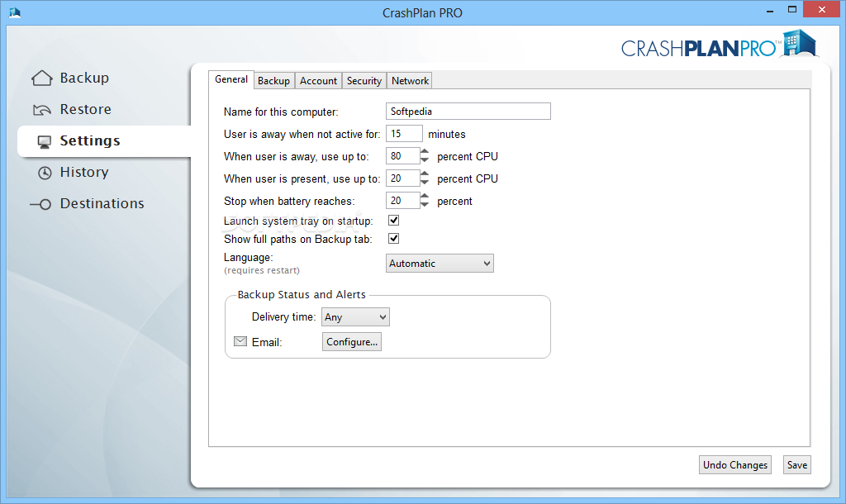Decrease away CPU percent with down arrow
Image resolution: width=846 pixels, height=504 pixels.
click(425, 160)
